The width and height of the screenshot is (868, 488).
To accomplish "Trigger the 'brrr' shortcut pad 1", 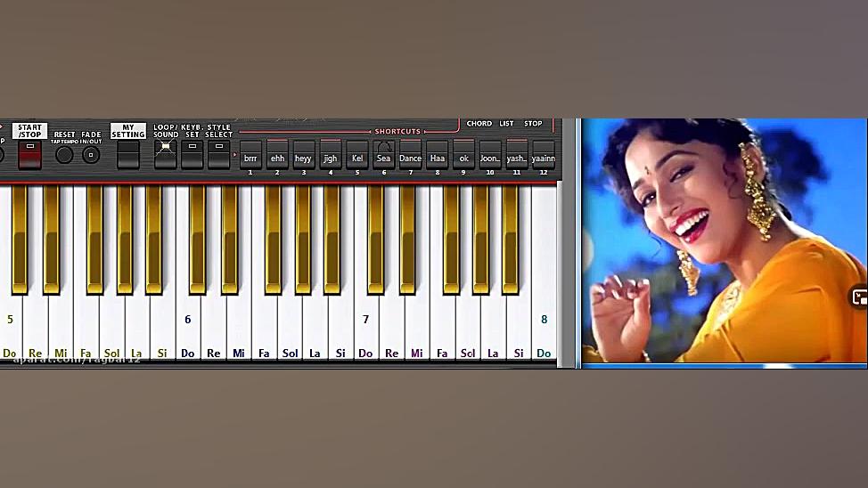I will click(250, 155).
